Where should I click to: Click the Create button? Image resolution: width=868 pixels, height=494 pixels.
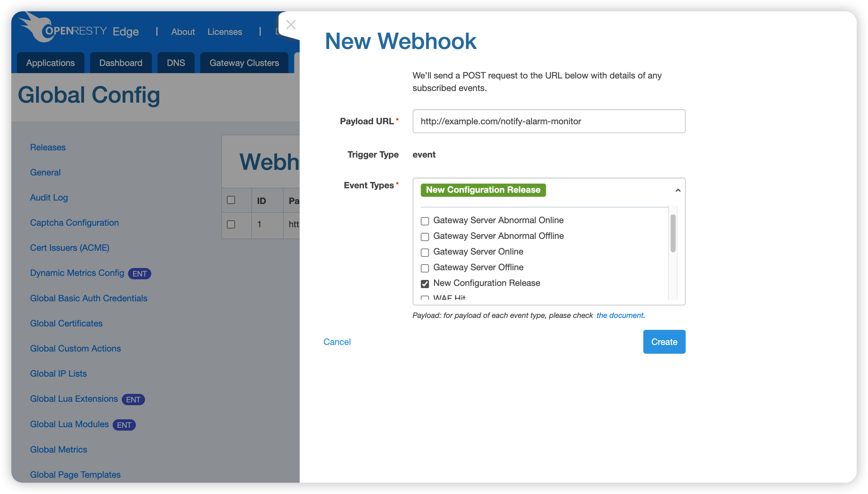(x=664, y=342)
